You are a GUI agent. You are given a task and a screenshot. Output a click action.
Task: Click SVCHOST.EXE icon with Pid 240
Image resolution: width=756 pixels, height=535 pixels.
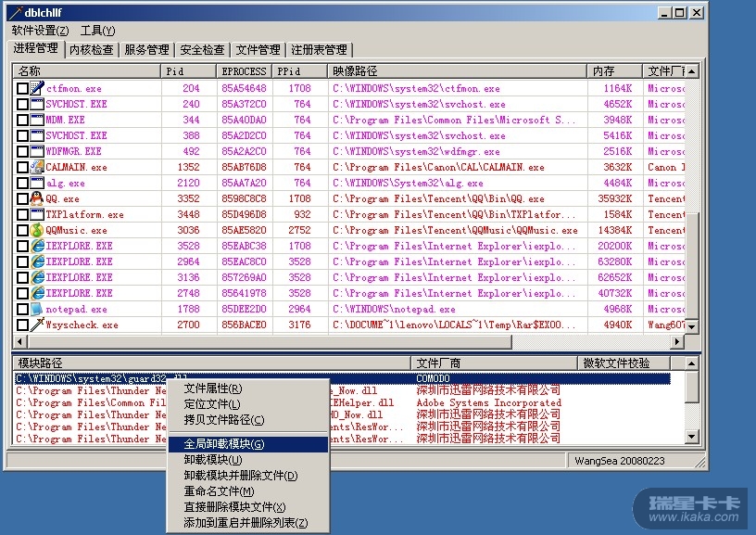pos(37,104)
